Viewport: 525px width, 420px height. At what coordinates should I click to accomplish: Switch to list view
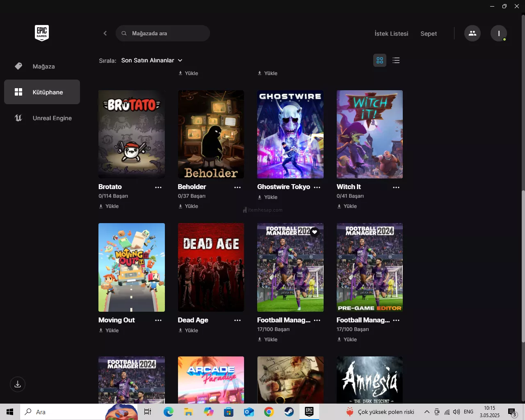[396, 60]
